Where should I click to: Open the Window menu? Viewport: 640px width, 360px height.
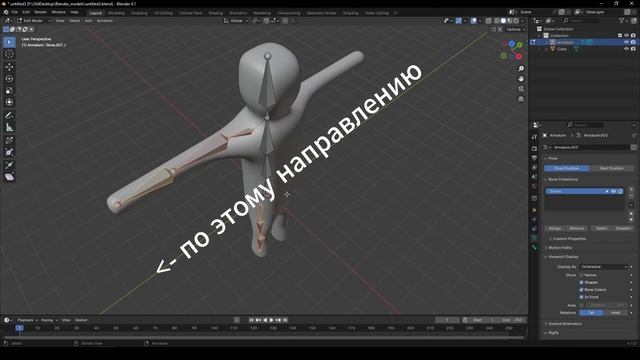pos(58,12)
